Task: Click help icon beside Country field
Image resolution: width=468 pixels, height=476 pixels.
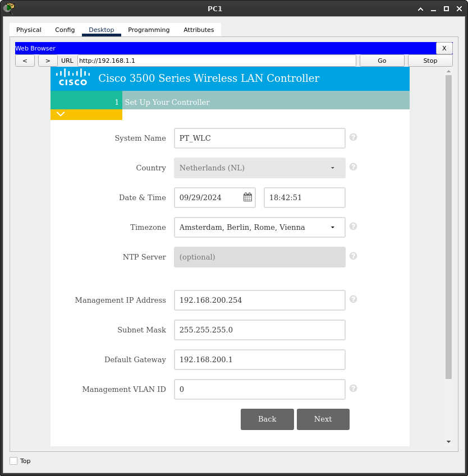Action: click(354, 167)
